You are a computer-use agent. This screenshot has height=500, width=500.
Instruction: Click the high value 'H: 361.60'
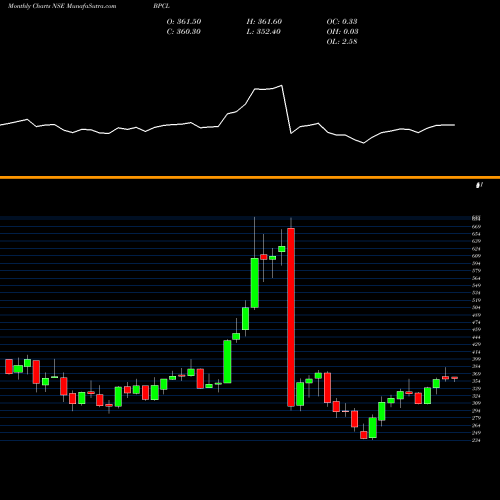(264, 21)
